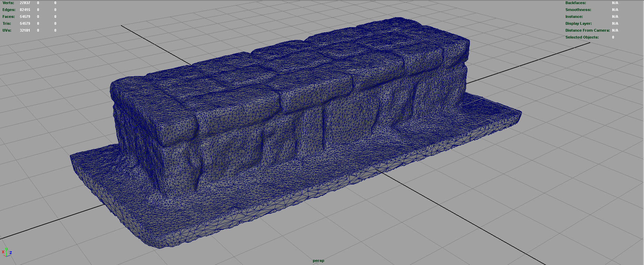This screenshot has width=644, height=265.
Task: Click the 0 value beside Selected Objects
Action: 613,37
